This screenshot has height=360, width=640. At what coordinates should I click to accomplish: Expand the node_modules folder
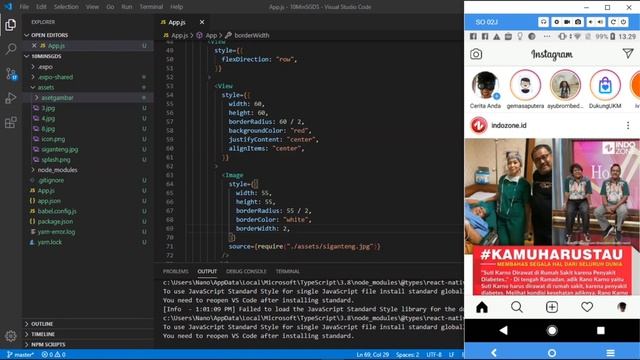click(x=88, y=170)
